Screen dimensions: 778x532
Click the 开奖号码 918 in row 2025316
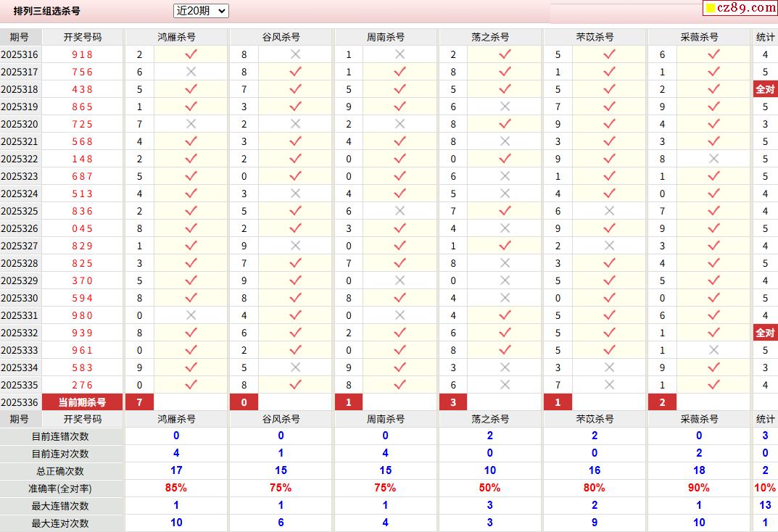click(82, 54)
